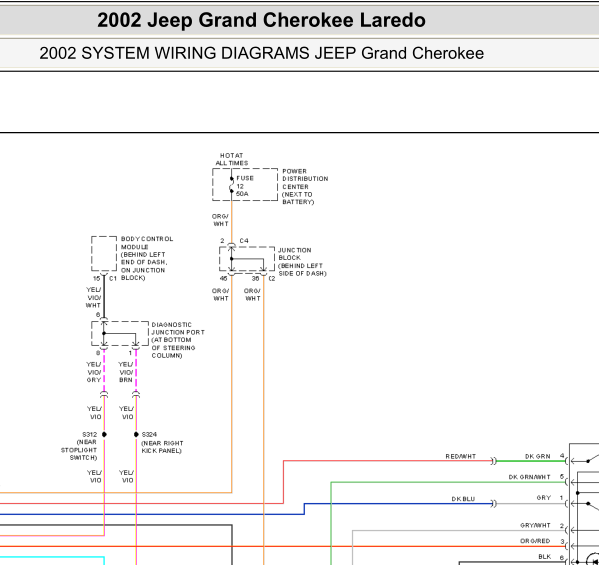
Task: Click the "YEL/VIO/BRN" wire label
Action: coord(126,372)
